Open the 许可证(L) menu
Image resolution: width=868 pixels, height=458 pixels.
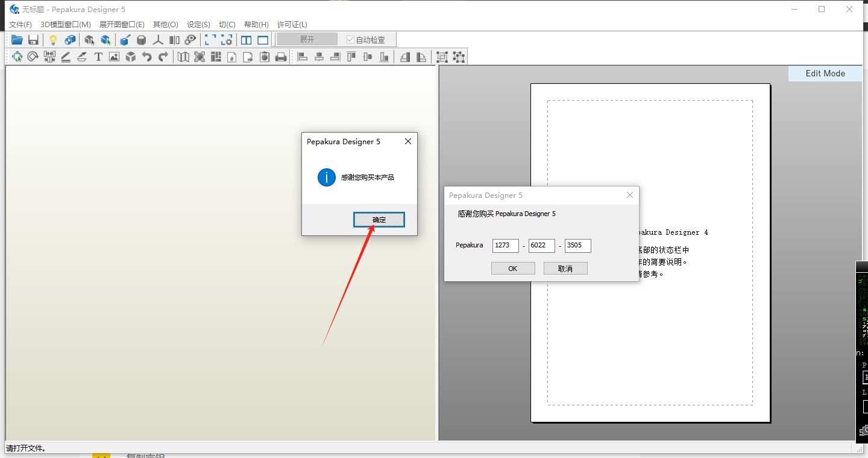292,25
